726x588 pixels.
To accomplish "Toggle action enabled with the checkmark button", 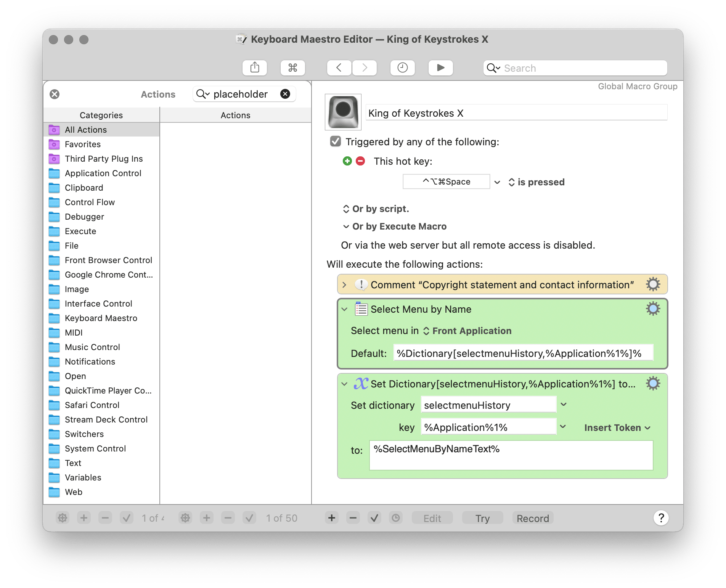I will pyautogui.click(x=374, y=518).
